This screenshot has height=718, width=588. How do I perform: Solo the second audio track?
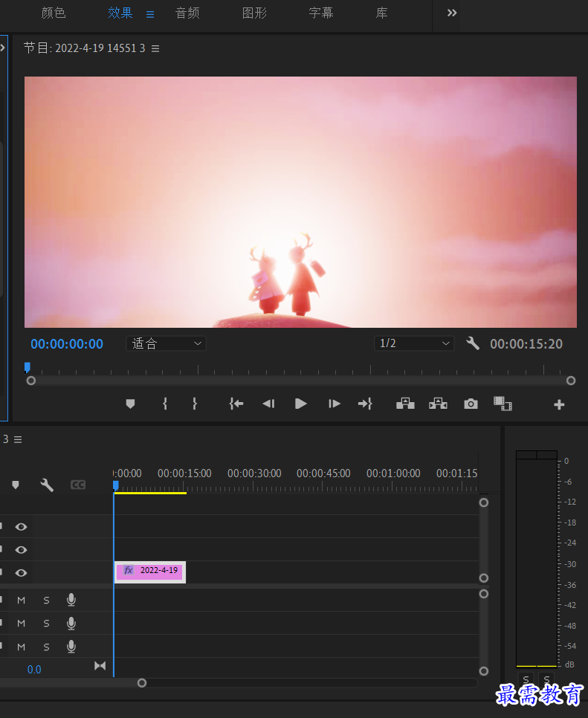pyautogui.click(x=46, y=623)
